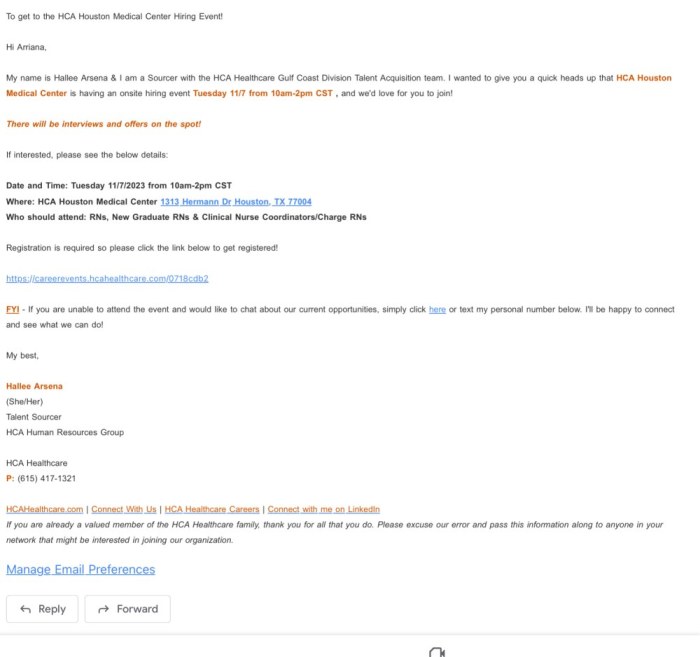Click the underlined FYI text
Image resolution: width=700 pixels, height=657 pixels.
(13, 310)
